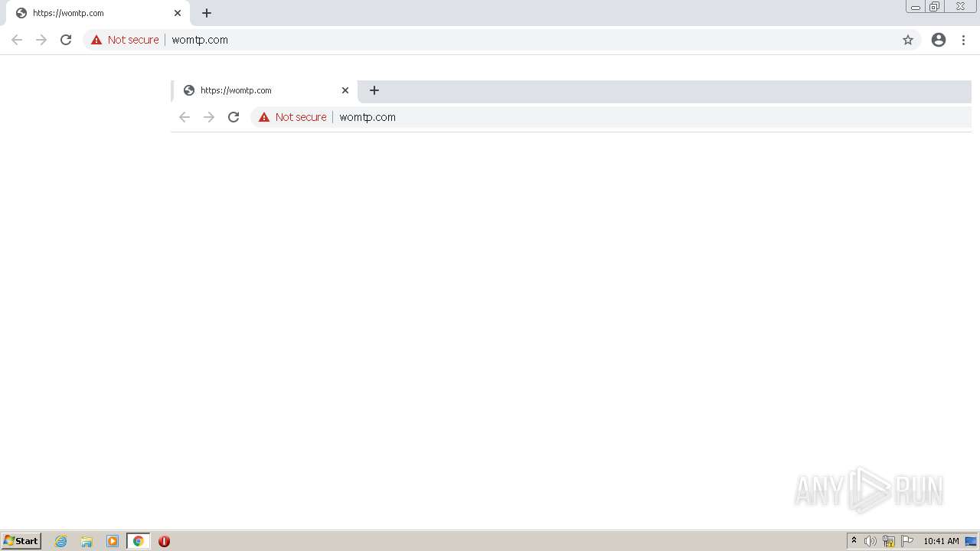Close the inner page fake tab

[x=345, y=90]
